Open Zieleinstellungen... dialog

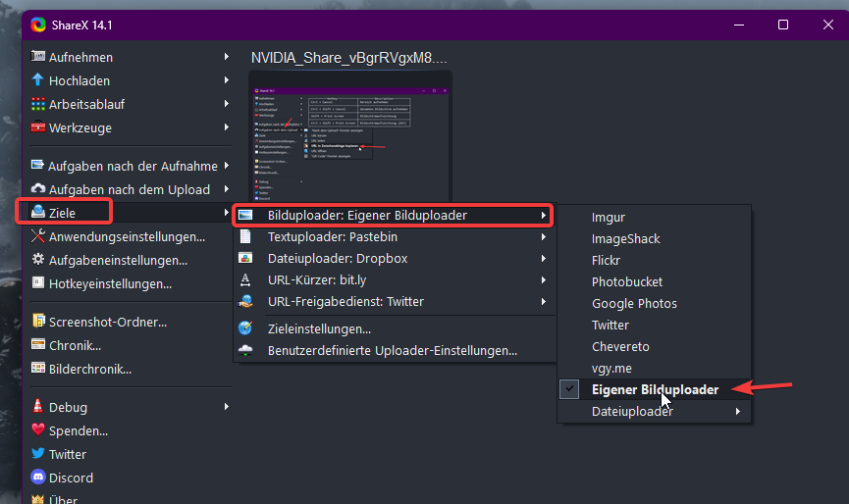coord(319,328)
